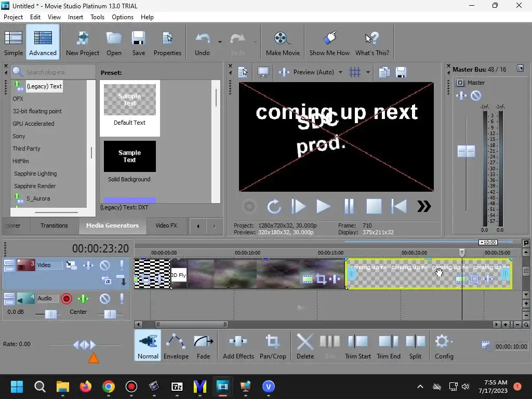Screen dimensions: 532x399
Task: Undo the last action
Action: pyautogui.click(x=202, y=43)
